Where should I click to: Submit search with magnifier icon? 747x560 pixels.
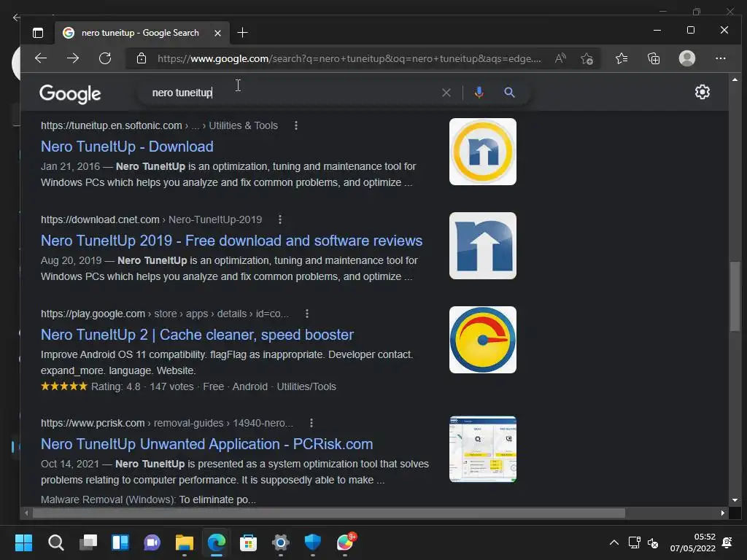tap(509, 93)
